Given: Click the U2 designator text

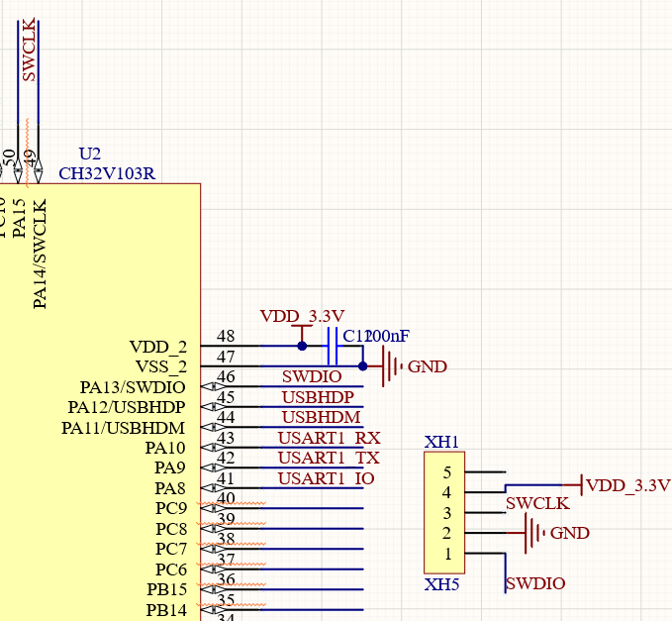Looking at the screenshot, I should point(89,154).
